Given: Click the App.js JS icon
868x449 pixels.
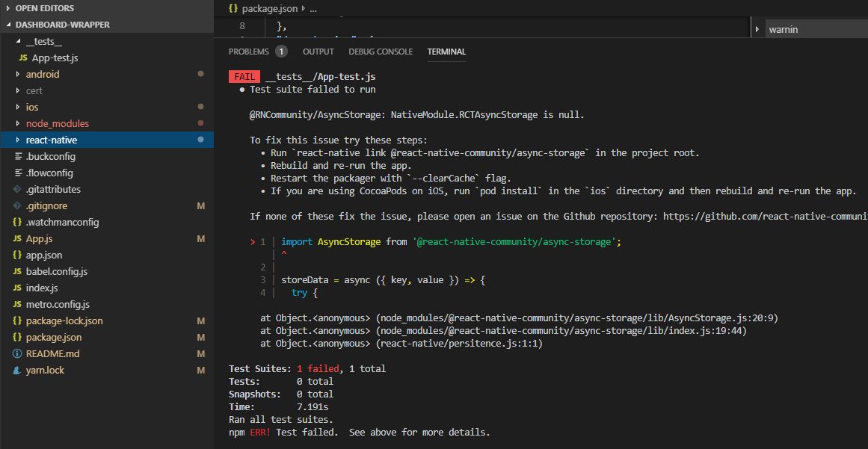Looking at the screenshot, I should (x=17, y=239).
